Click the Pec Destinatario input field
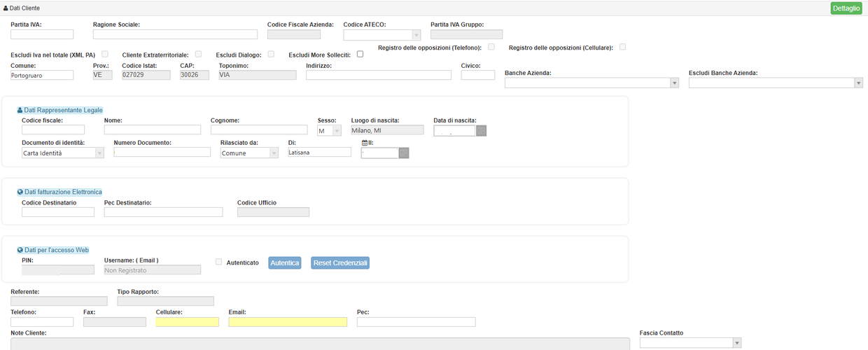This screenshot has width=868, height=350. 163,212
